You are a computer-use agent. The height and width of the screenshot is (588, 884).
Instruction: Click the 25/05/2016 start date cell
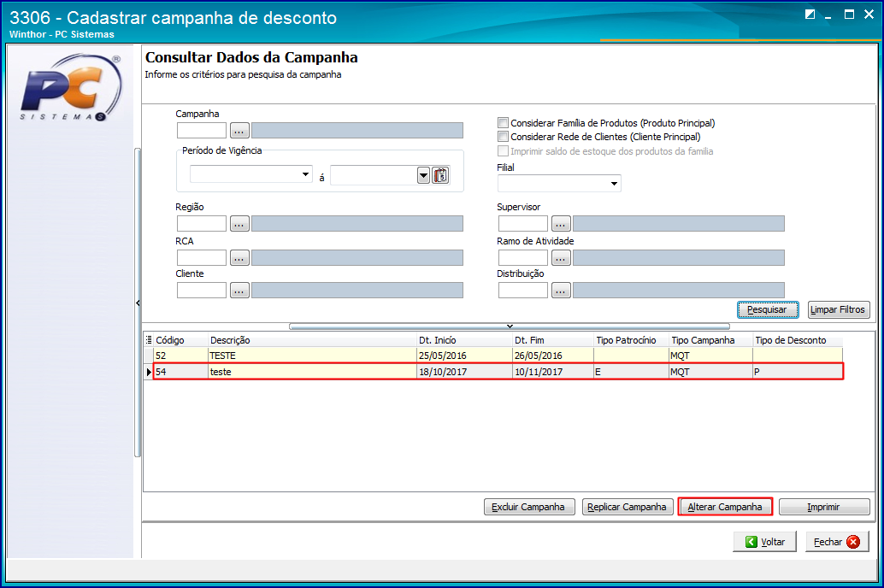pyautogui.click(x=464, y=356)
